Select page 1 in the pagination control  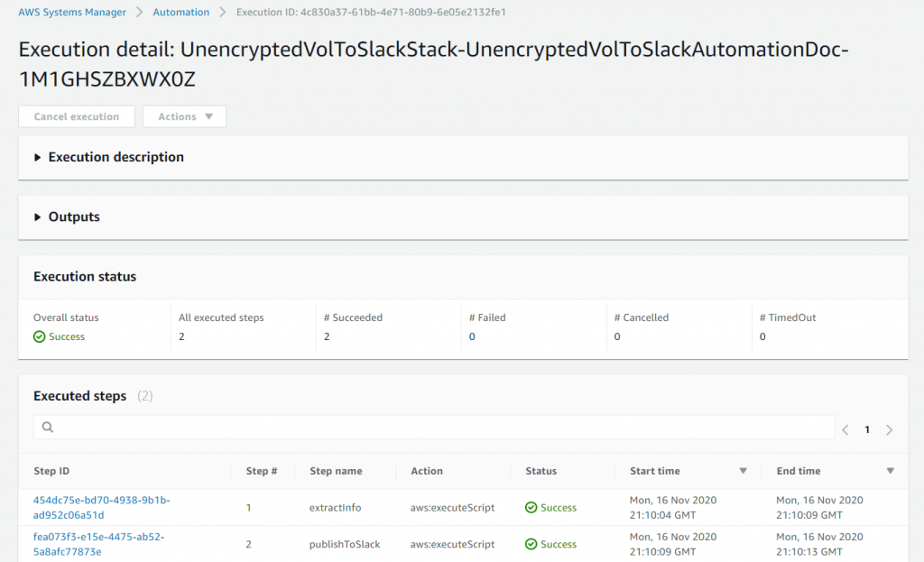[867, 429]
